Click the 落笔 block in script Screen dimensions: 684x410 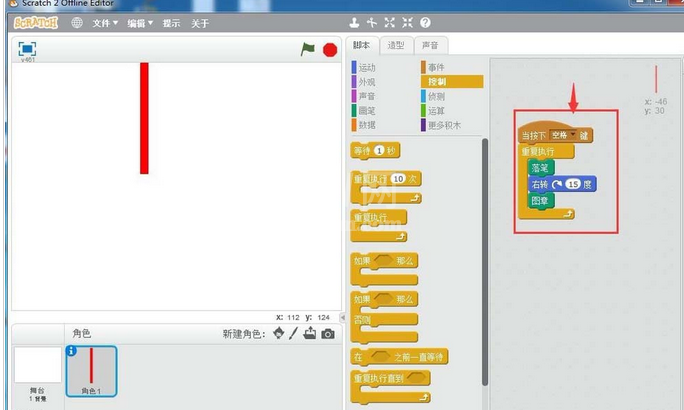540,167
